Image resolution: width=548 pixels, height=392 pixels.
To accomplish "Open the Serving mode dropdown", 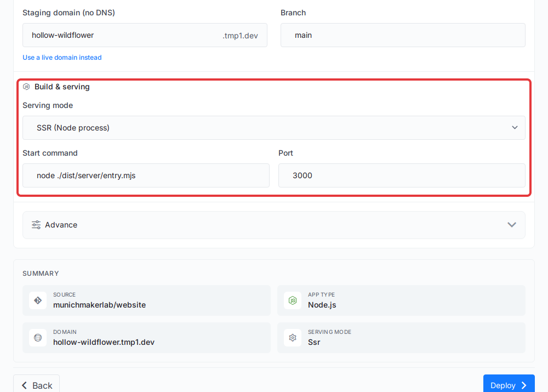I will coord(273,128).
